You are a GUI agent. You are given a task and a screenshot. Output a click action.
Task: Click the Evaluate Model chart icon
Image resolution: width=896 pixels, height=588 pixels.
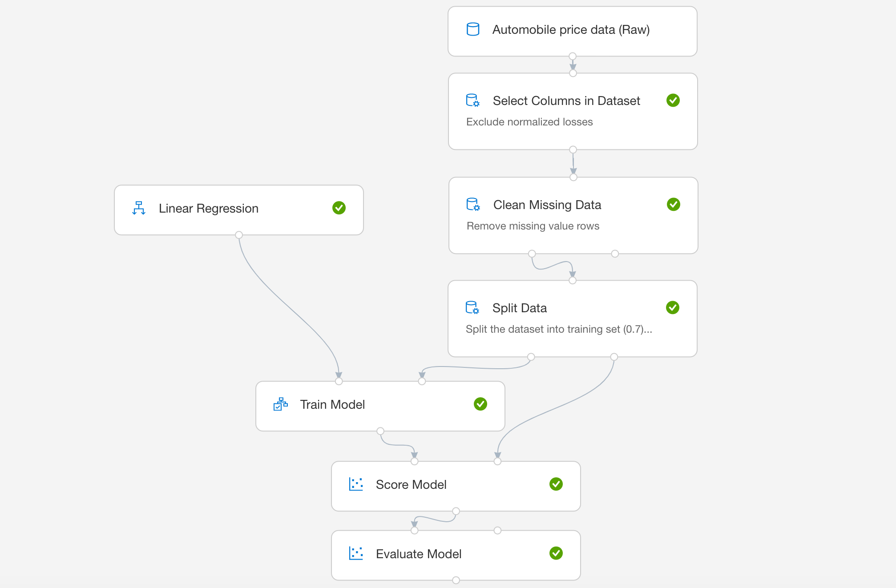coord(356,554)
